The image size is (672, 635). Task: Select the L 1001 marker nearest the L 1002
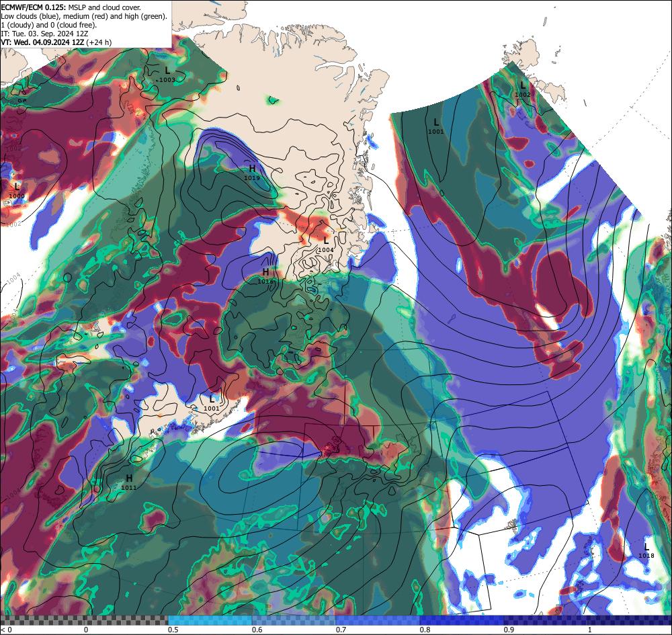pyautogui.click(x=436, y=127)
